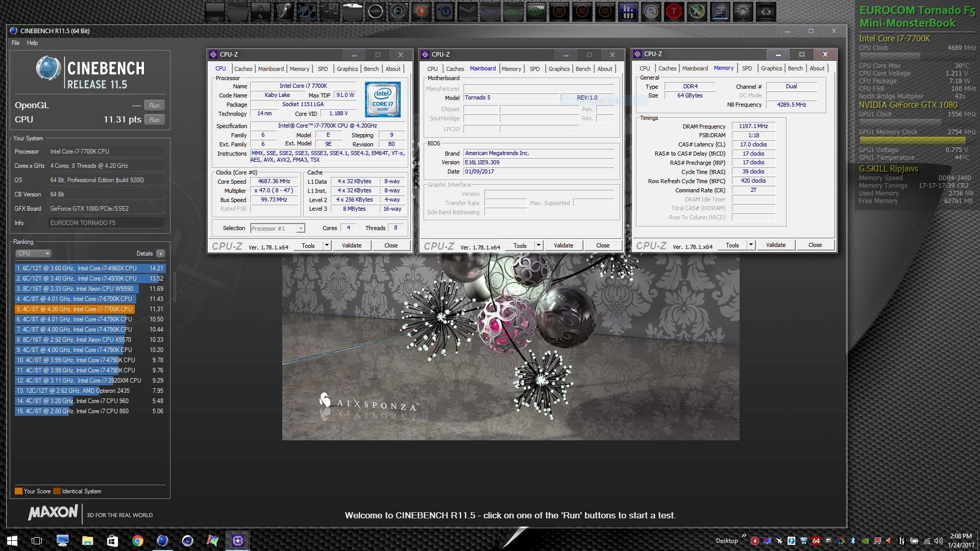Open the Intel Core dock icon
Image resolution: width=980 pixels, height=551 pixels.
[720, 11]
